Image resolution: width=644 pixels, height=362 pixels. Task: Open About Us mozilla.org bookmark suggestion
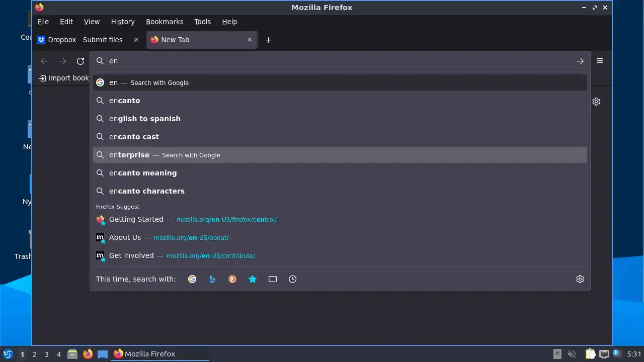coord(340,237)
